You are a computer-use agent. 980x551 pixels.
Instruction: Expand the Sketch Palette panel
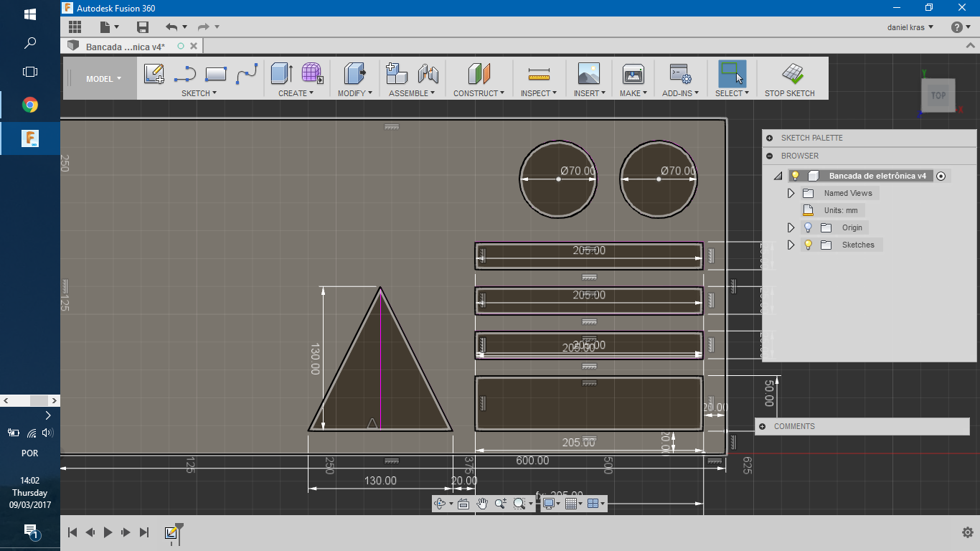770,138
